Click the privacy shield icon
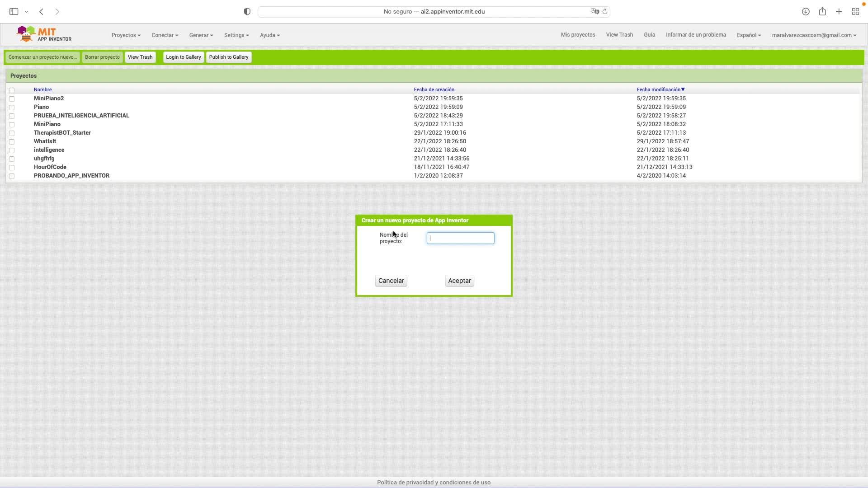 pos(247,12)
